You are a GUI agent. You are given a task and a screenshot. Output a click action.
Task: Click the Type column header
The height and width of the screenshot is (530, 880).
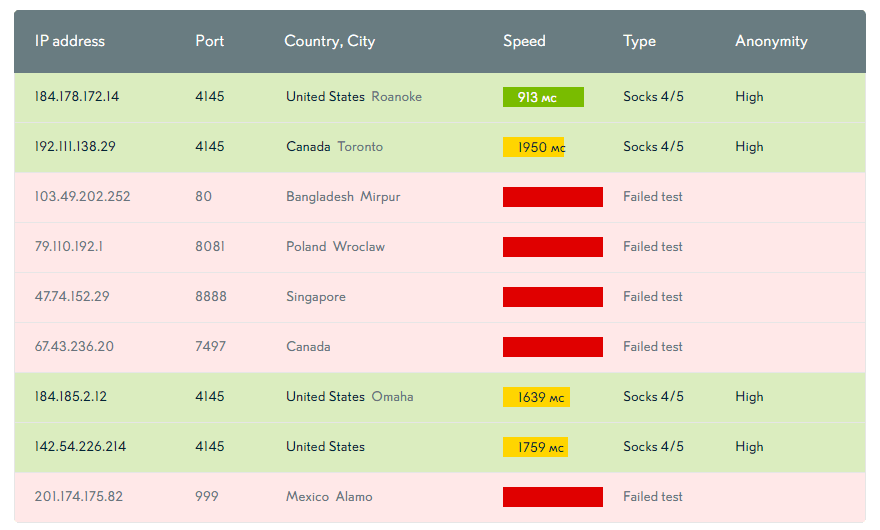639,41
